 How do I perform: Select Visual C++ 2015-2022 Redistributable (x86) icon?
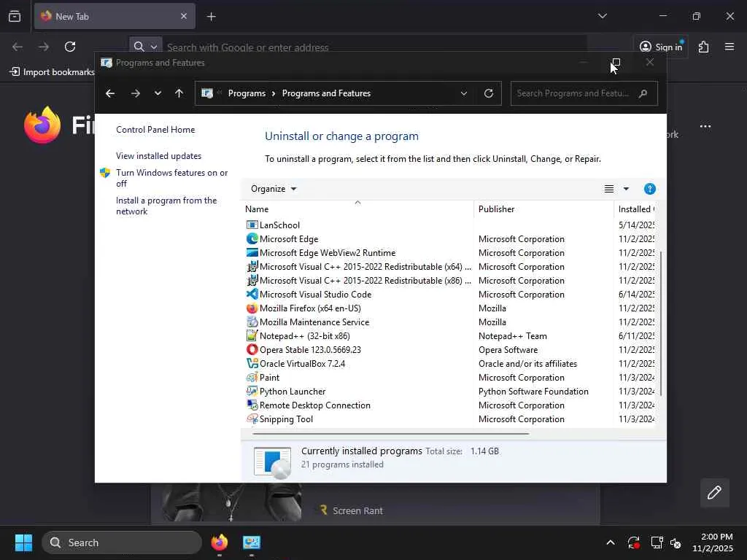252,280
